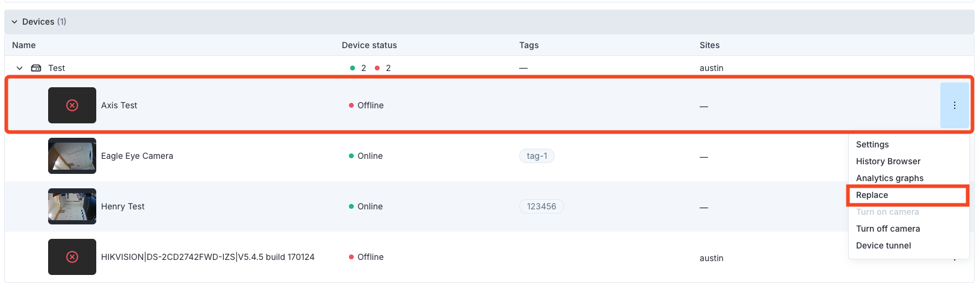Click the Axis Test camera name
The height and width of the screenshot is (290, 980).
[x=119, y=105]
